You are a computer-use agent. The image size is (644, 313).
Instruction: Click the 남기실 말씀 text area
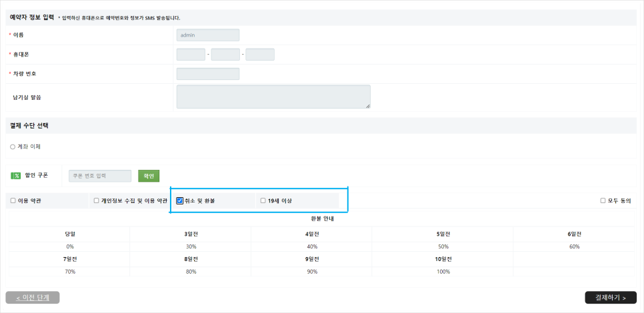pyautogui.click(x=273, y=97)
